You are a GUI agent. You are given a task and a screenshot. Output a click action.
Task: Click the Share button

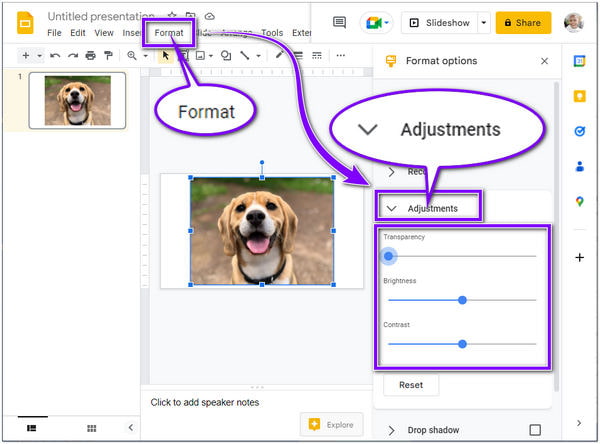click(523, 23)
